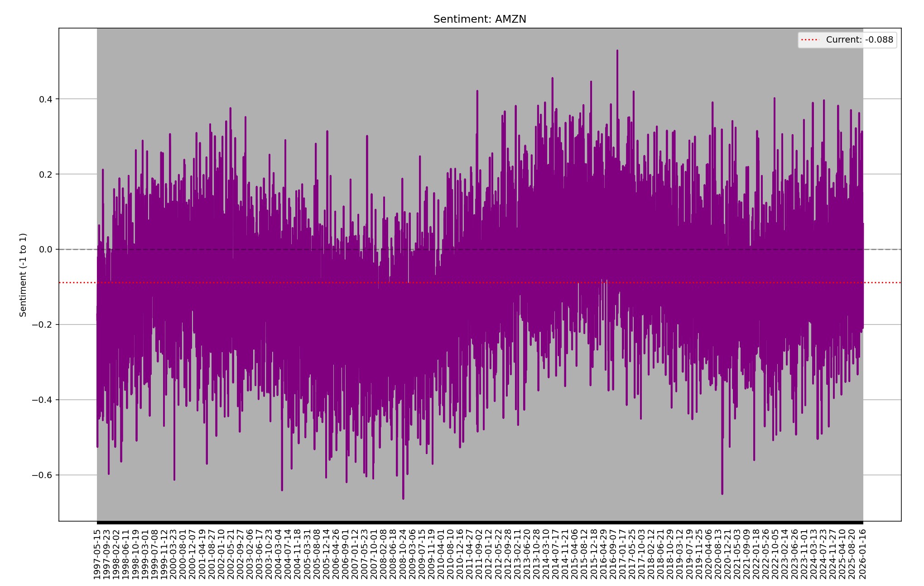Click the 2012-01-12 x-axis date label
924x586 pixels.
point(489,554)
